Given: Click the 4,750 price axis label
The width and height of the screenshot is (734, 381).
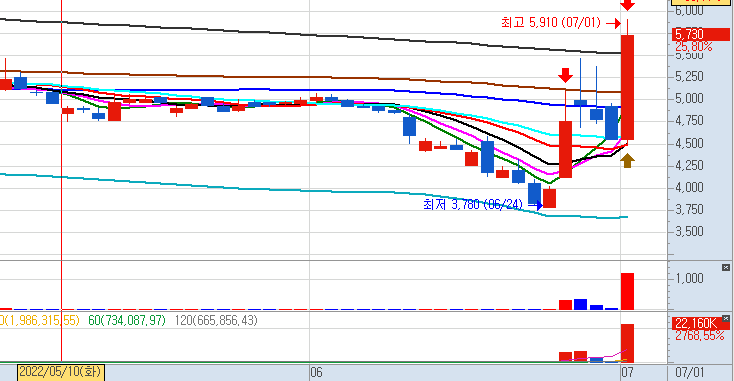Looking at the screenshot, I should [690, 120].
